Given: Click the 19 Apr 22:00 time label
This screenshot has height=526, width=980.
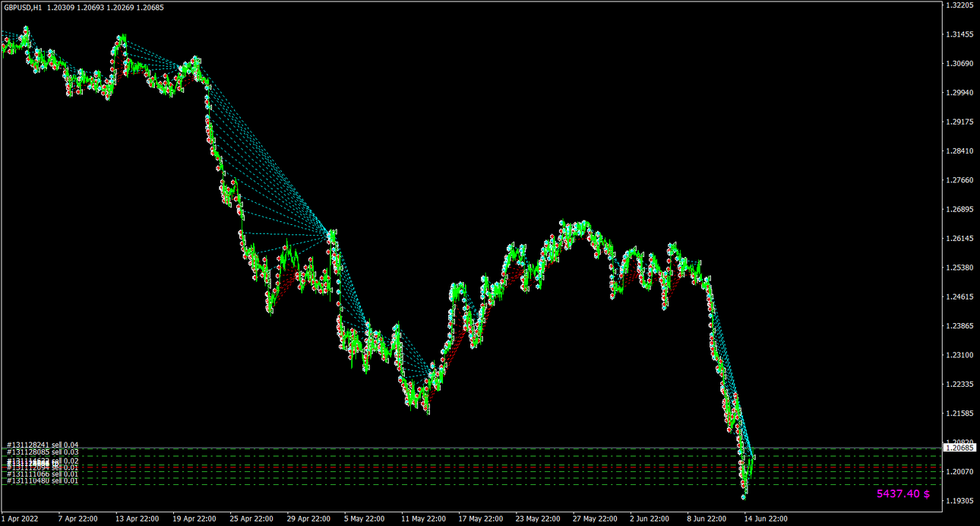Looking at the screenshot, I should tap(194, 519).
